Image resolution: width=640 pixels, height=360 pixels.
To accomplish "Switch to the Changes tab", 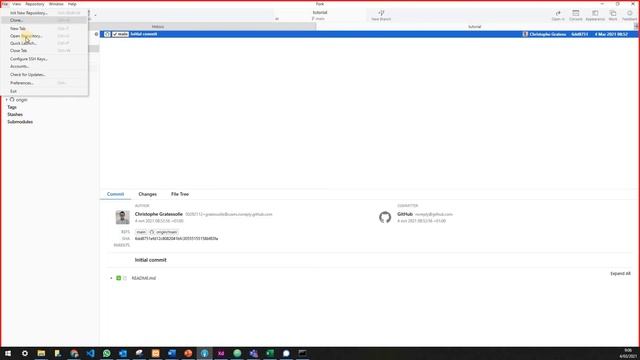I will click(147, 194).
